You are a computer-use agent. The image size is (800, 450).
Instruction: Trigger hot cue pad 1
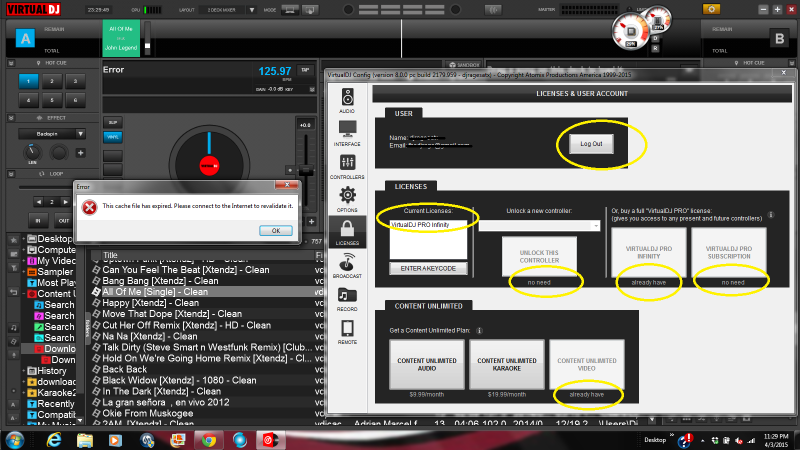(x=28, y=81)
